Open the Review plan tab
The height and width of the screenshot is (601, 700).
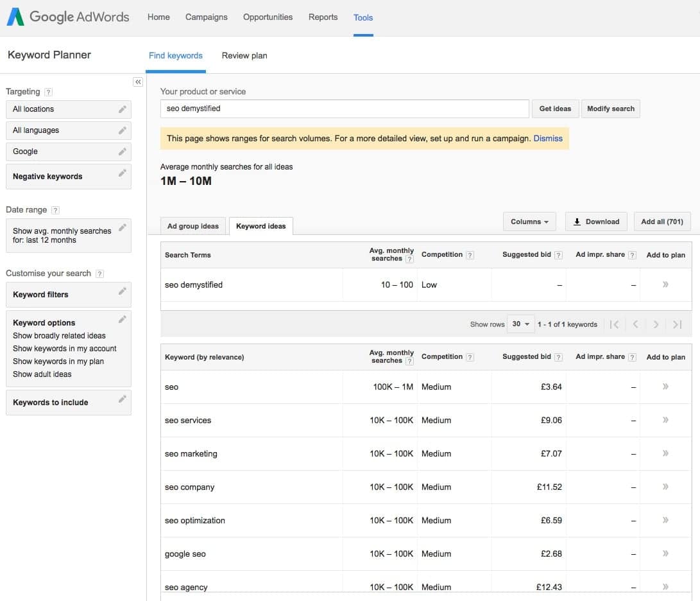coord(244,56)
